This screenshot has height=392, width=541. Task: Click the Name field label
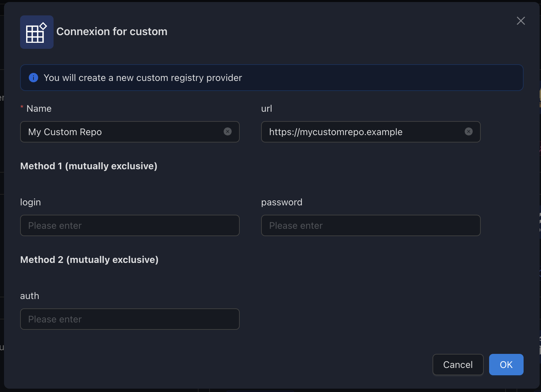(39, 108)
